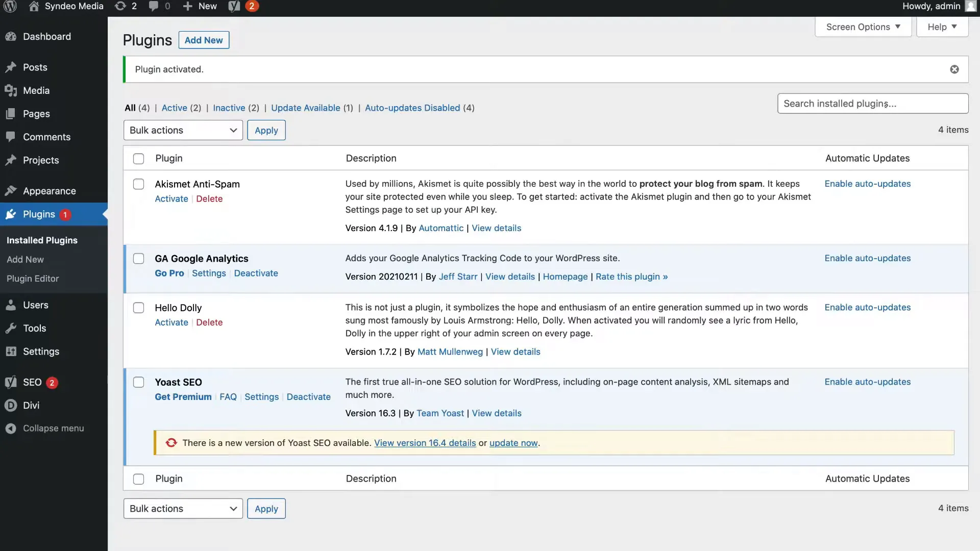Viewport: 980px width, 551px height.
Task: Open the updates icon in admin bar
Action: [120, 6]
